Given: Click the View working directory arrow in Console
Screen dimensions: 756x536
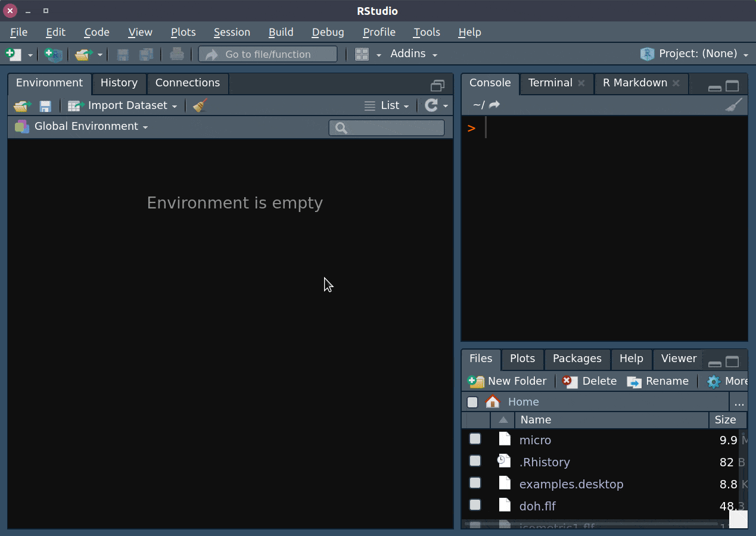Looking at the screenshot, I should pos(494,105).
